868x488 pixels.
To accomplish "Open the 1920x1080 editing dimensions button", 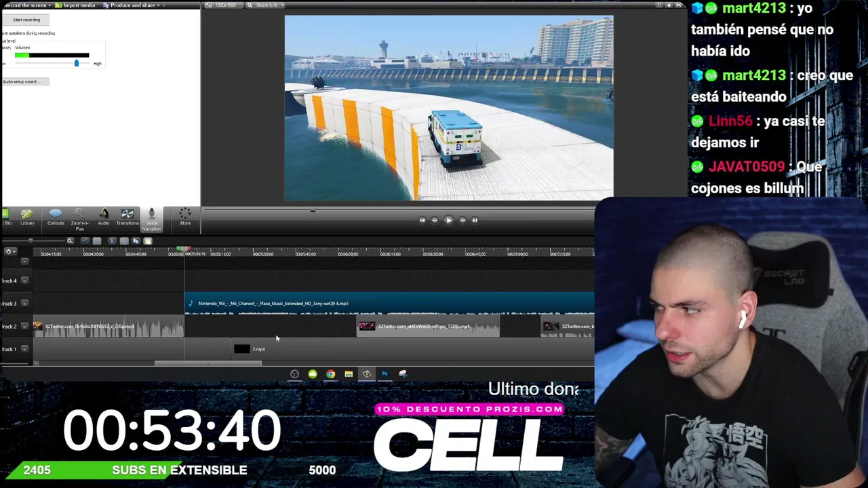I will point(222,5).
